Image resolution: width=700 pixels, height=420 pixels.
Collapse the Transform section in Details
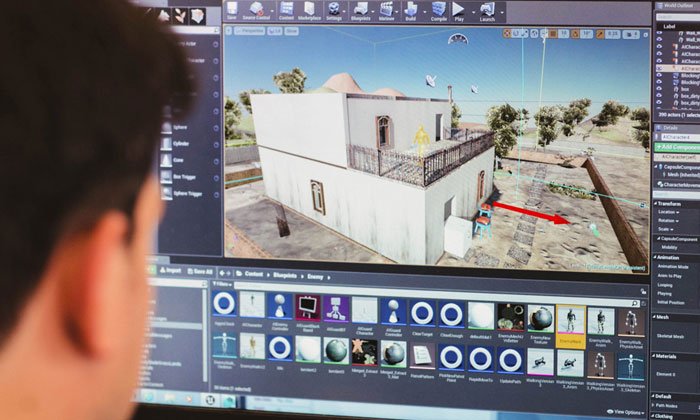coord(657,204)
